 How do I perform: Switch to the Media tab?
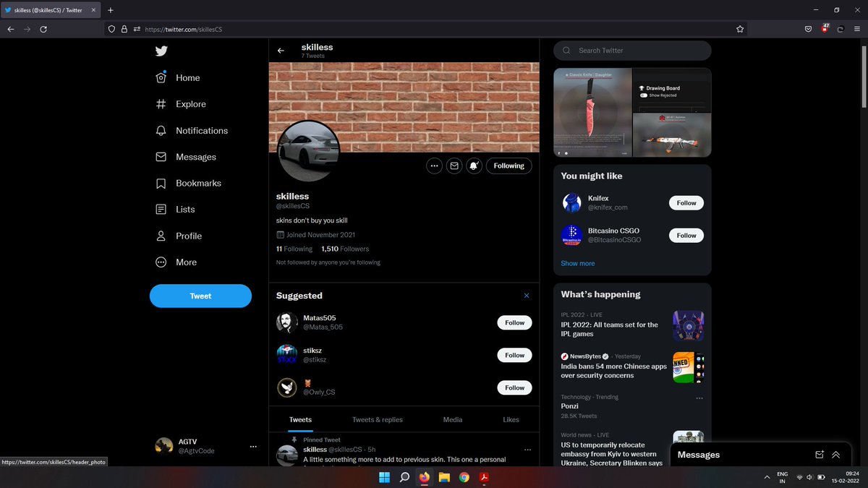[453, 420]
